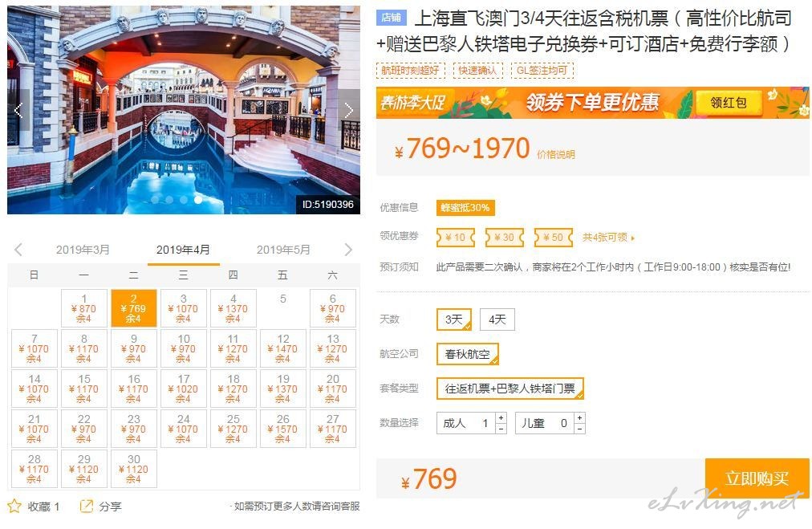This screenshot has width=812, height=529.
Task: Go to the previous calendar month
Action: [x=18, y=250]
